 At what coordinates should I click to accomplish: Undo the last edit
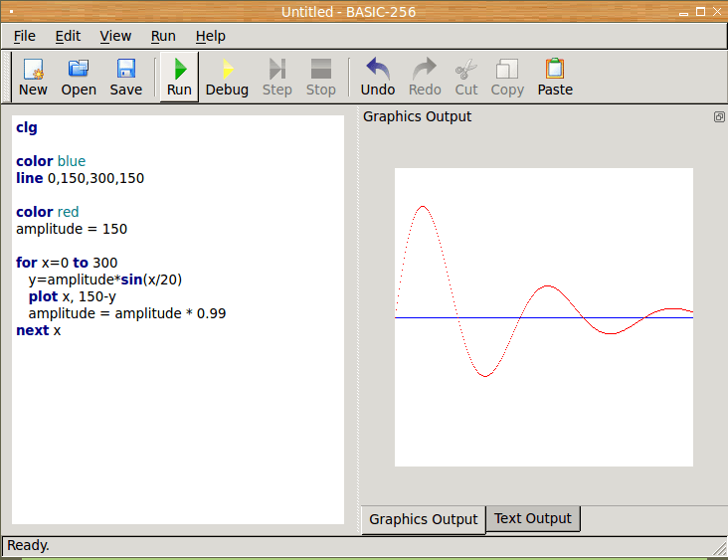click(378, 77)
